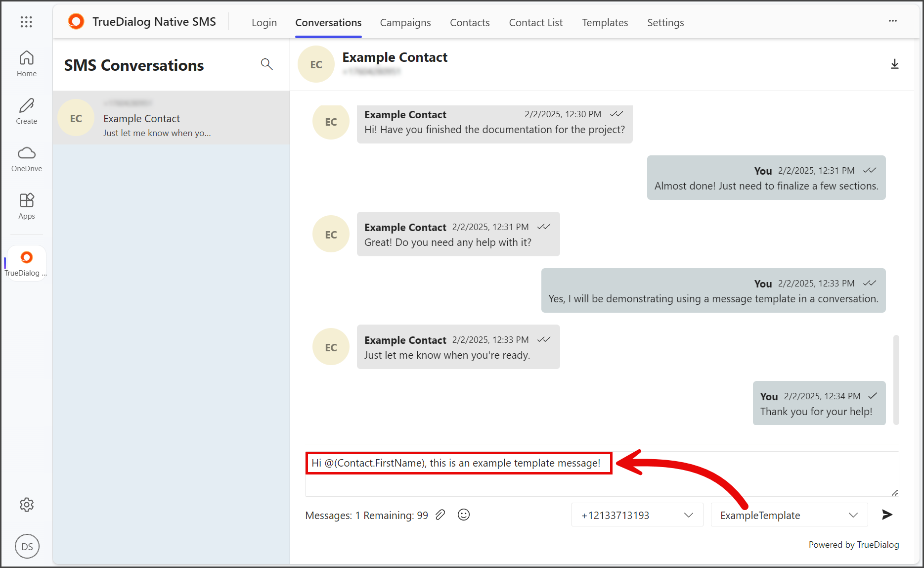
Task: Open the more options ellipsis menu
Action: pos(893,21)
